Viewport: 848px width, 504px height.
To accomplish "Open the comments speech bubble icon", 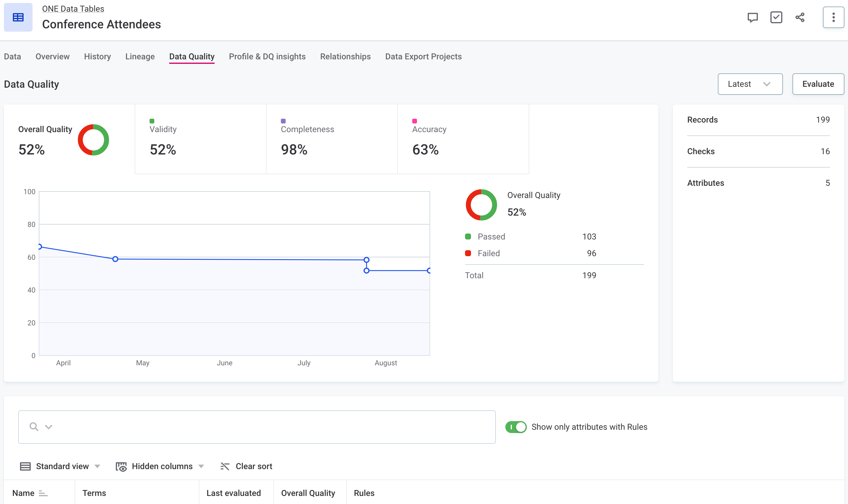I will coord(752,17).
